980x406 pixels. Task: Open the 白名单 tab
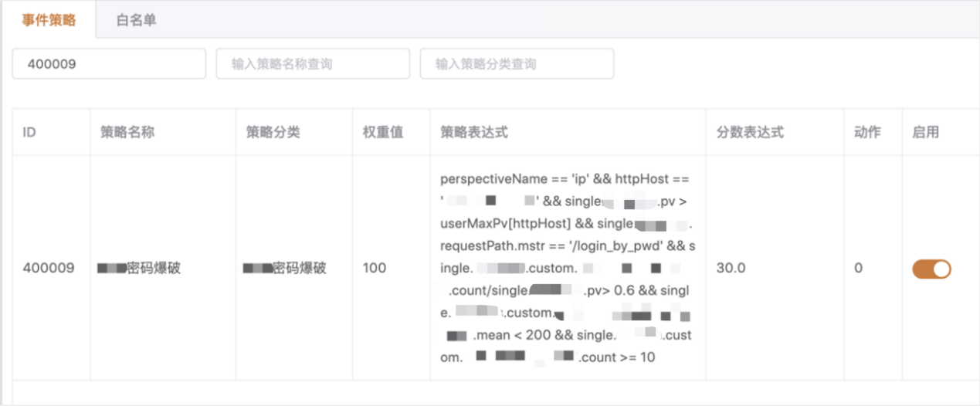(137, 20)
